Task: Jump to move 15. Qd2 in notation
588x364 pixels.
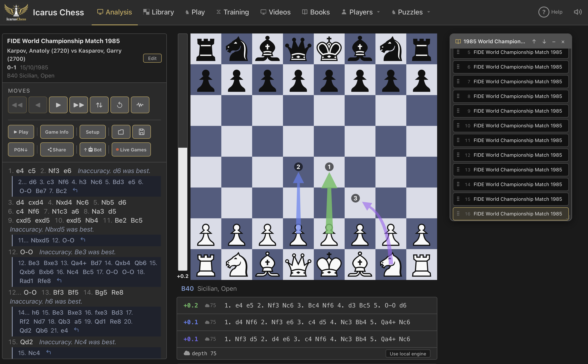Action: click(27, 342)
